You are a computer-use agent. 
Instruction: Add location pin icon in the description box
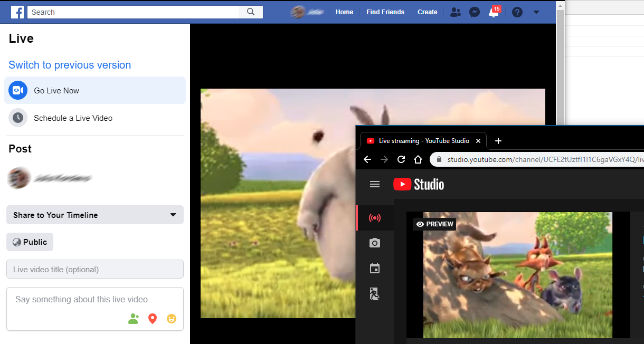153,319
